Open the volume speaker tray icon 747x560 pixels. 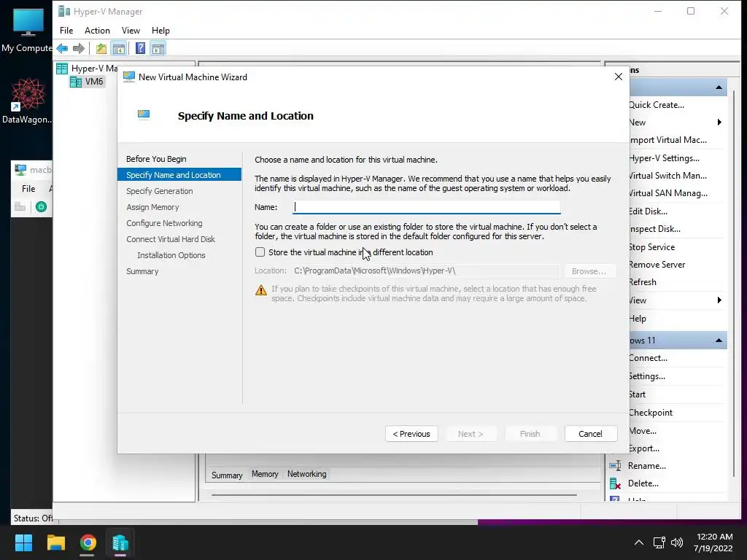click(676, 542)
